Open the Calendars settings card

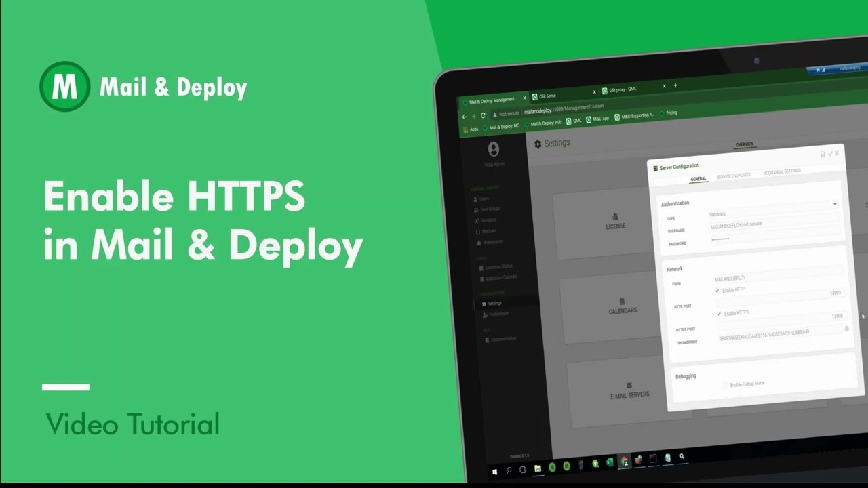coord(623,306)
